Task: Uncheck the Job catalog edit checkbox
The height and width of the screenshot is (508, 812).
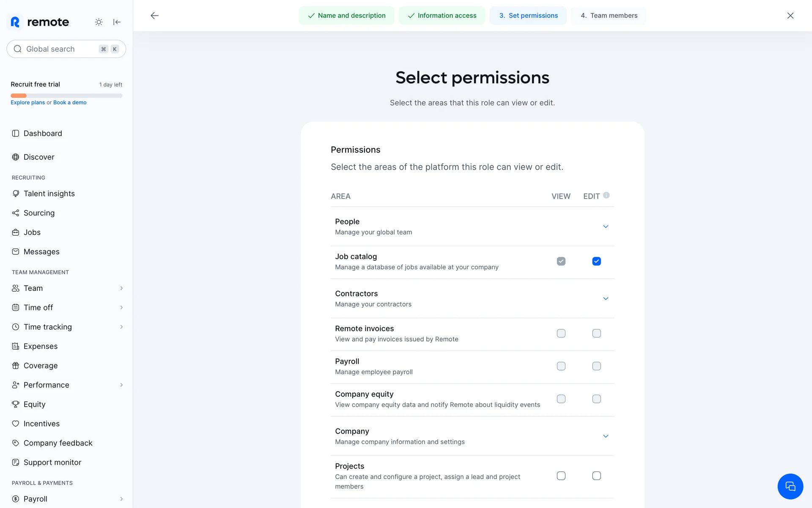Action: click(x=596, y=261)
